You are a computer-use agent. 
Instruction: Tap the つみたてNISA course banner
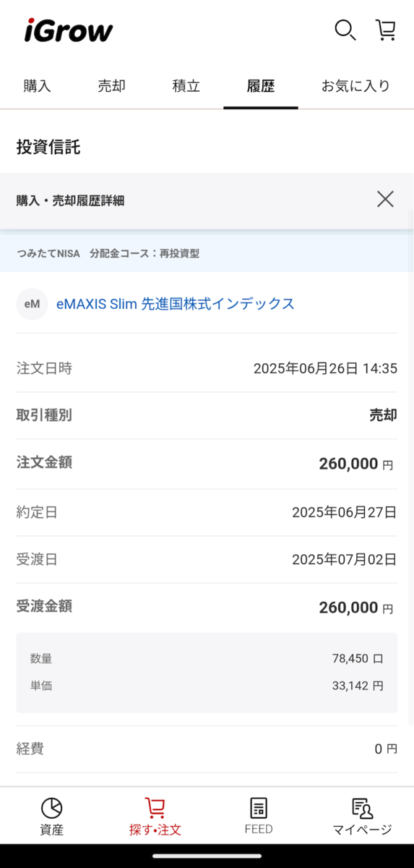(207, 253)
